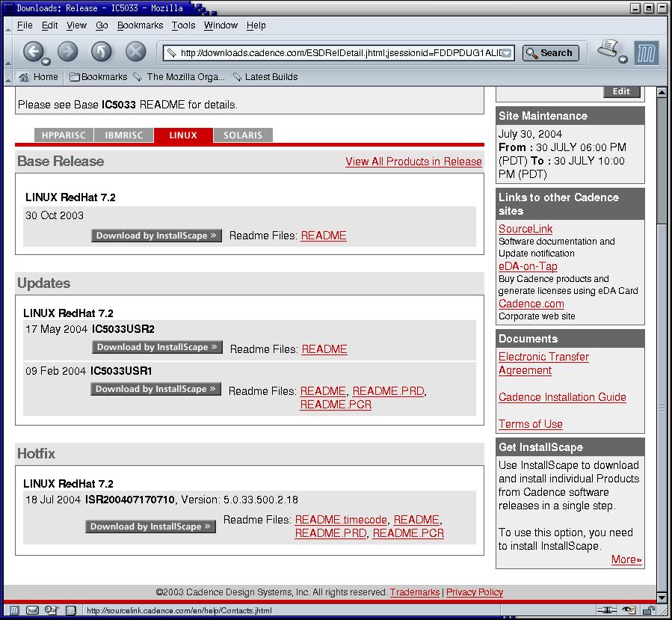This screenshot has width=672, height=620.
Task: Open the Print button dropdown arrow
Action: (623, 60)
